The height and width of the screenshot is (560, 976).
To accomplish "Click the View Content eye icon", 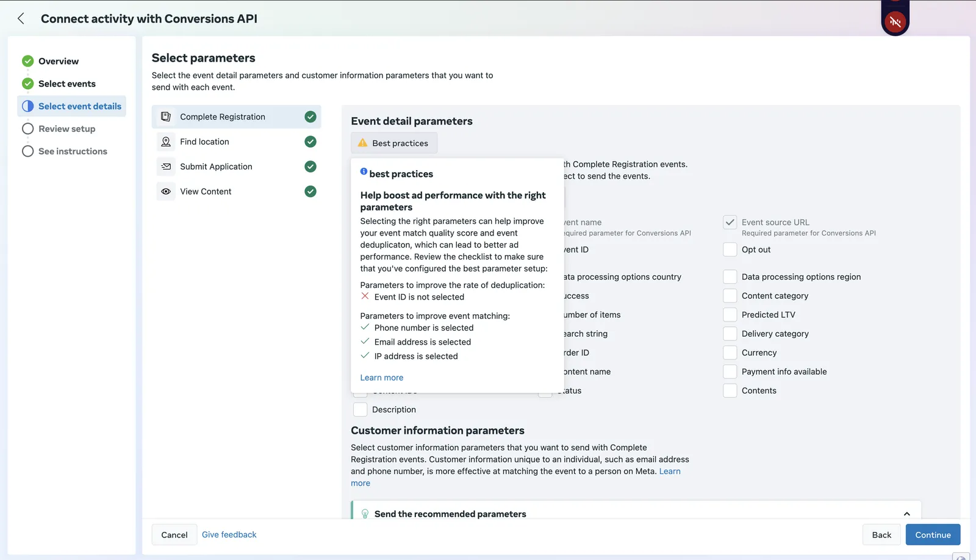I will [x=166, y=192].
